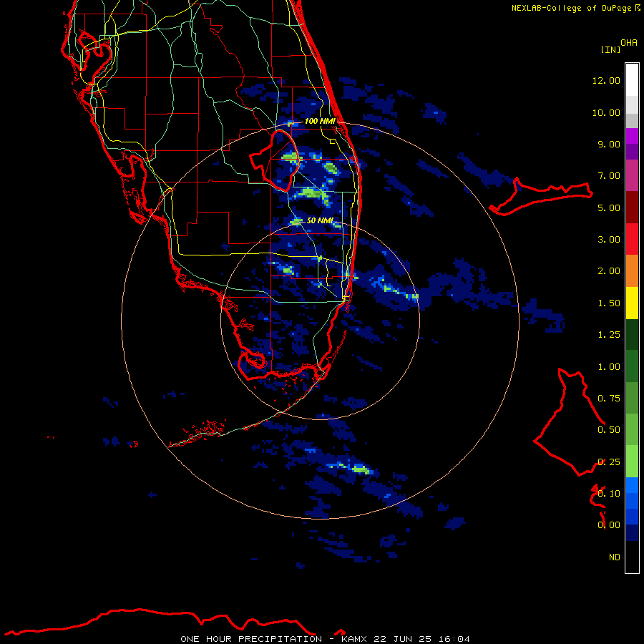Click the KAMX station identifier in footer
Screen dimensions: 644x644
tap(355, 639)
